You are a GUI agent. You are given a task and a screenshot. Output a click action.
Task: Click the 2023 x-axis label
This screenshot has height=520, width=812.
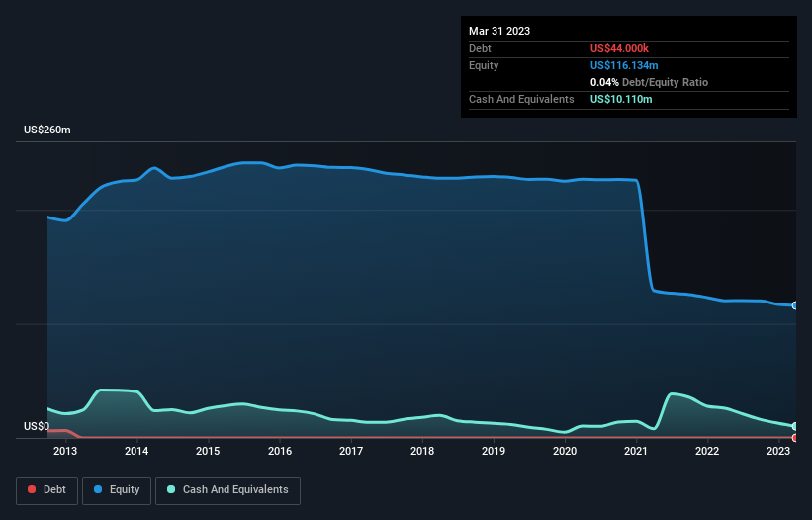click(778, 451)
